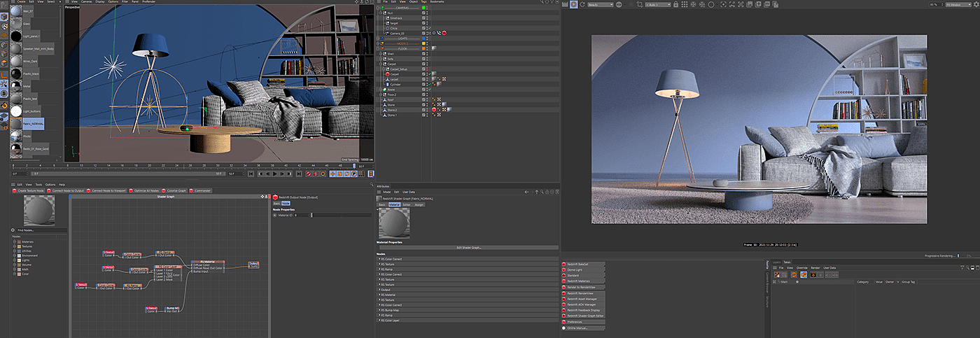Click the Camera_03 object icon
The height and width of the screenshot is (338, 980).
(x=387, y=33)
